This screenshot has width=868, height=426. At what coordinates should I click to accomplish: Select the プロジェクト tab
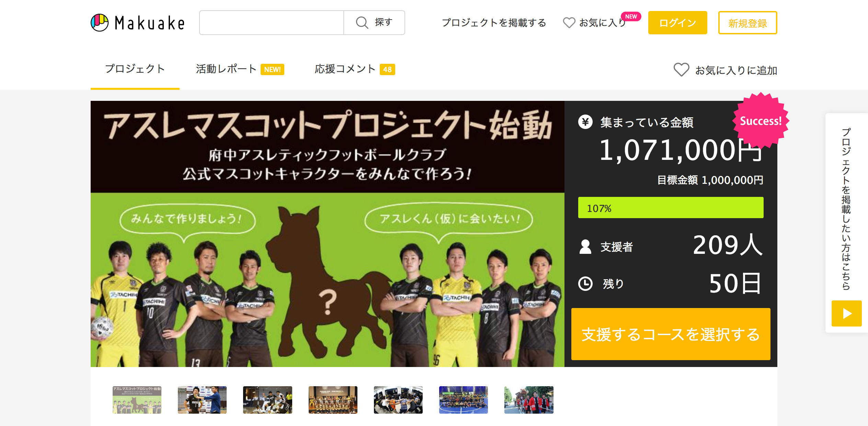coord(135,69)
